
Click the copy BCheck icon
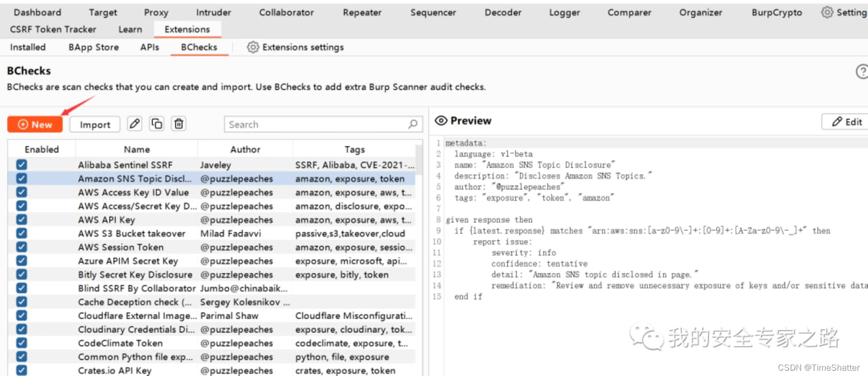[x=156, y=124]
